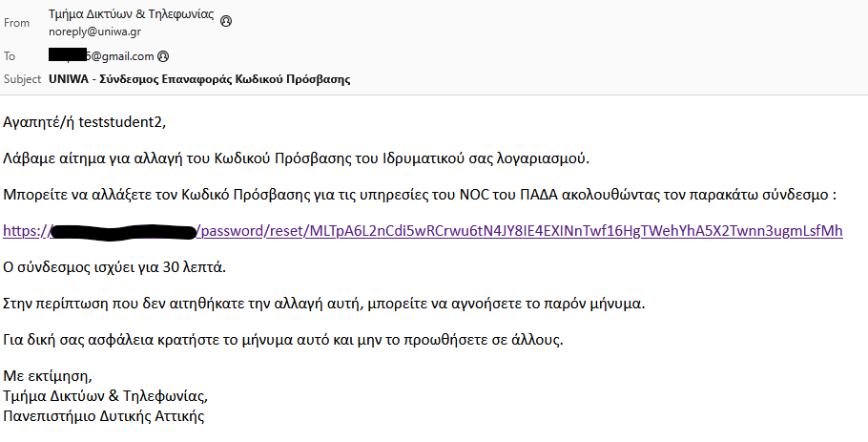Screen dimensions: 868x442
Task: Click the contact icon beside the recipient gmail address
Action: [x=163, y=56]
